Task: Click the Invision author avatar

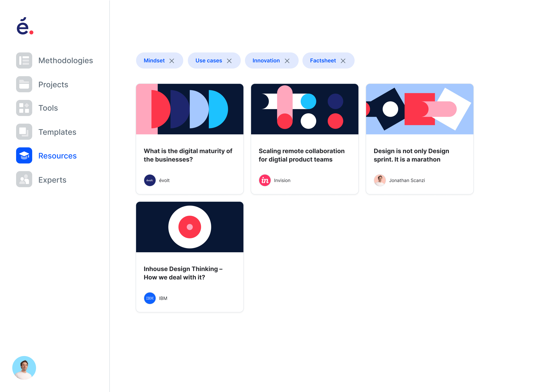Action: click(x=265, y=180)
